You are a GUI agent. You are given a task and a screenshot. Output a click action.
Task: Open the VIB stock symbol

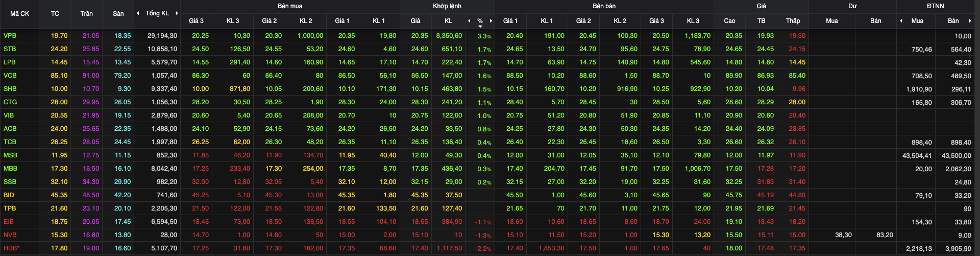pyautogui.click(x=9, y=115)
